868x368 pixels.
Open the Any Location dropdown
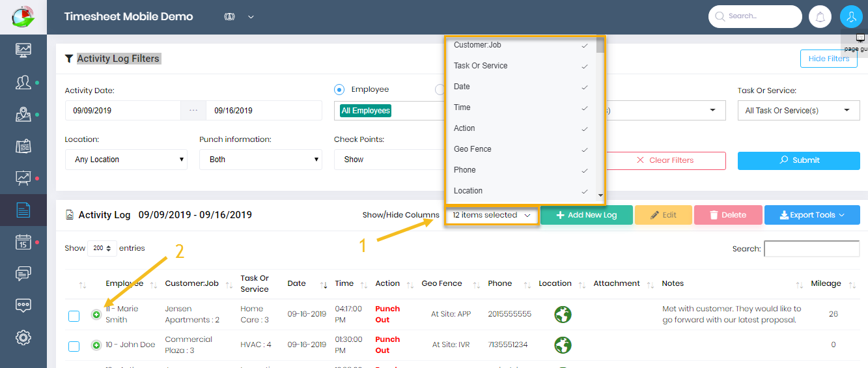126,160
